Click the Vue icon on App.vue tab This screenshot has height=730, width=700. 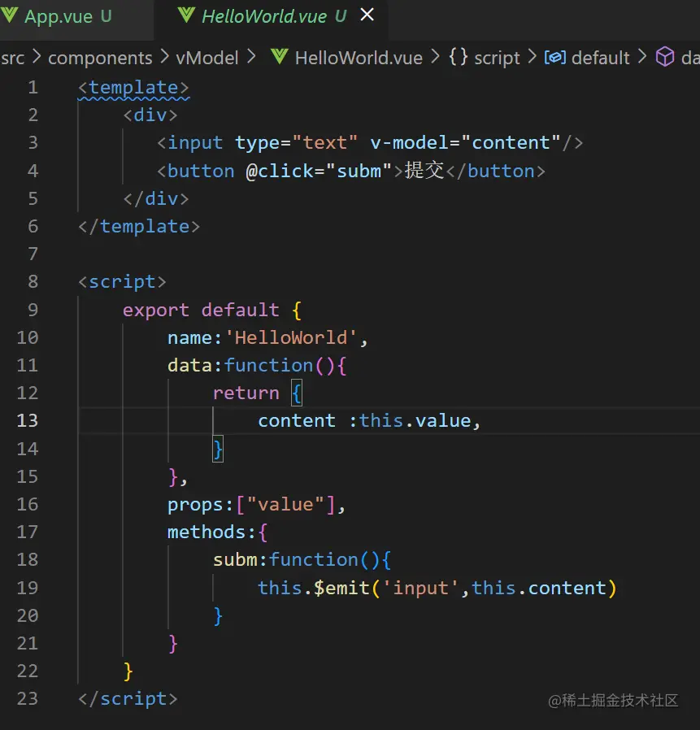point(9,15)
